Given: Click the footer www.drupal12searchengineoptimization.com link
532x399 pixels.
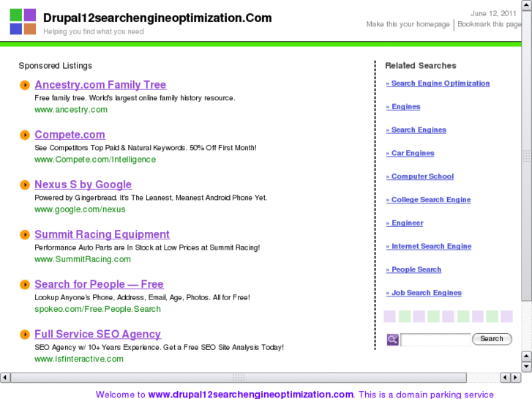Looking at the screenshot, I should point(251,395).
